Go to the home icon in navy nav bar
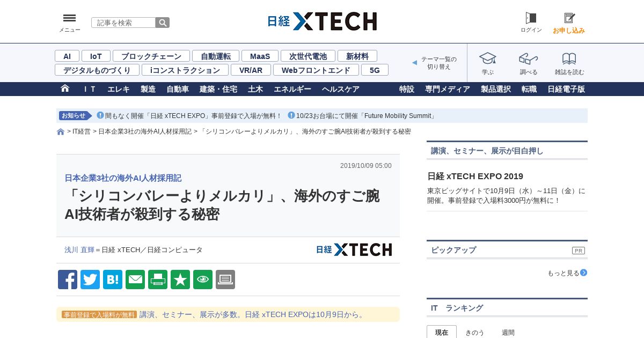 65,89
